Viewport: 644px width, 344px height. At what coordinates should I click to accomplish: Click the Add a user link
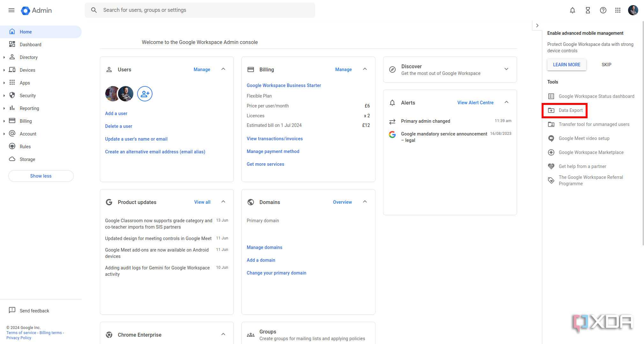[x=116, y=113]
